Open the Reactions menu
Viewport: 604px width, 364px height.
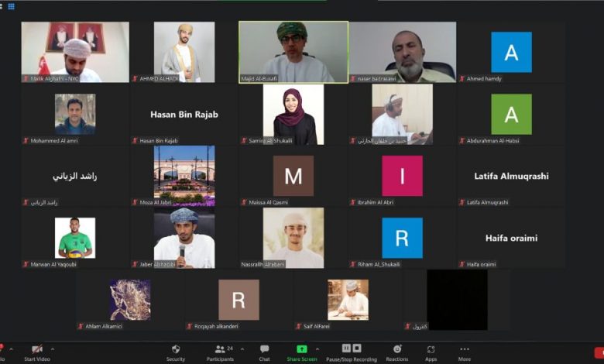pyautogui.click(x=397, y=350)
